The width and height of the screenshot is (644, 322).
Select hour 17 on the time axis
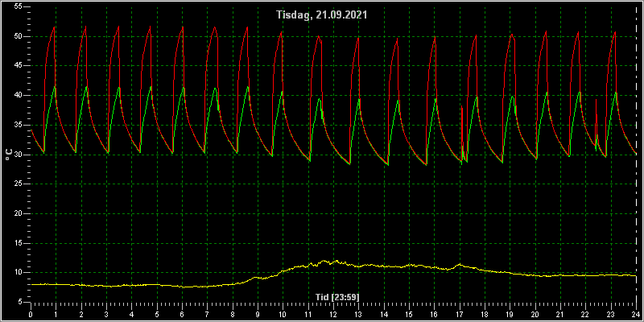[459, 315]
